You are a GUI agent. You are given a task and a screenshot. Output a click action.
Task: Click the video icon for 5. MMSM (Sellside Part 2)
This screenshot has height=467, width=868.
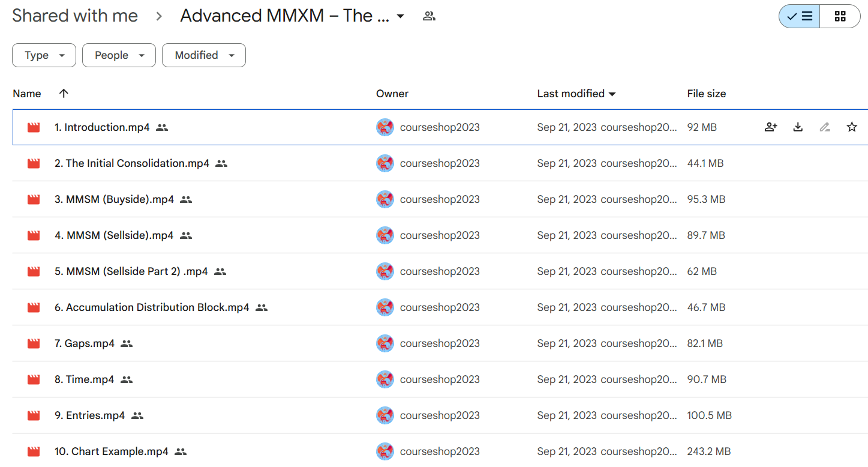(x=34, y=271)
